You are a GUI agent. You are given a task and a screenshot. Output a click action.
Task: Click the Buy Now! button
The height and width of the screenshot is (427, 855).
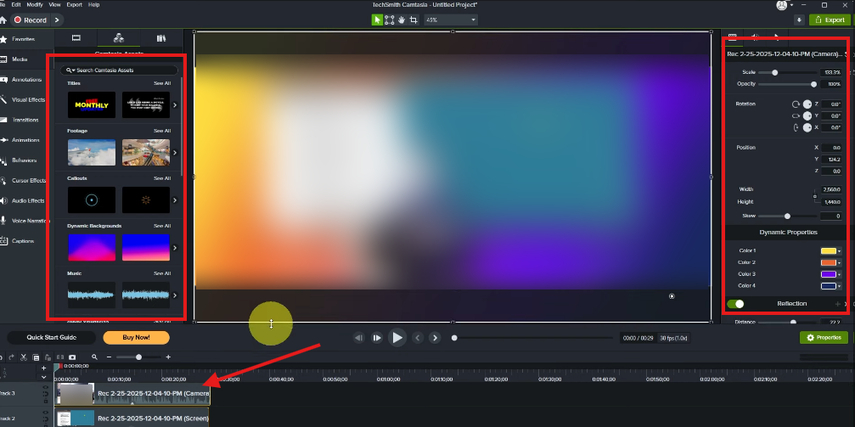[136, 338]
